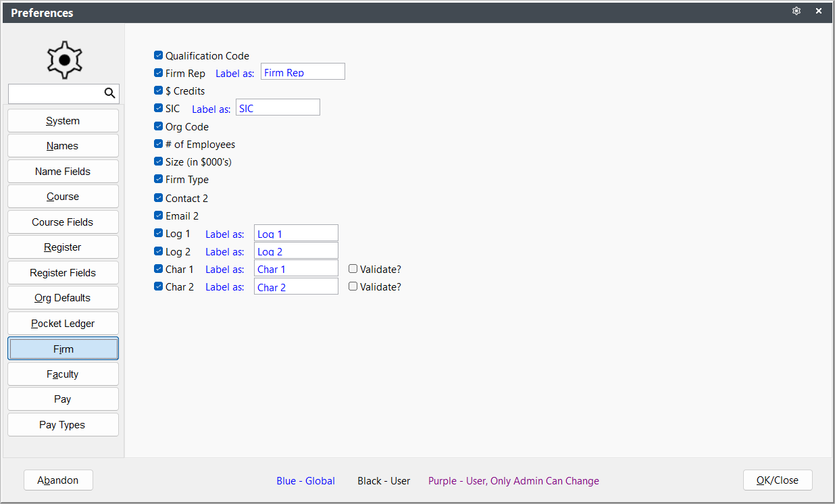This screenshot has width=835, height=504.
Task: Toggle the # of Employees checkbox
Action: (x=159, y=143)
